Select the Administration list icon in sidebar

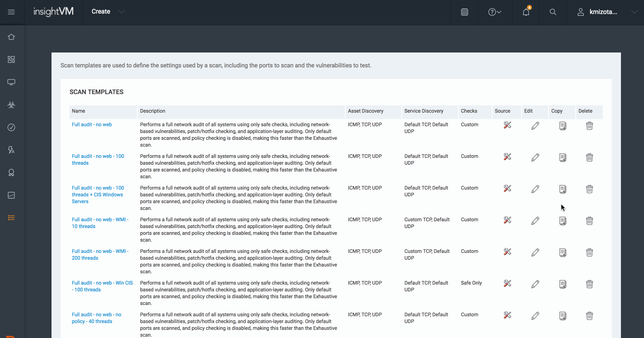pos(11,218)
